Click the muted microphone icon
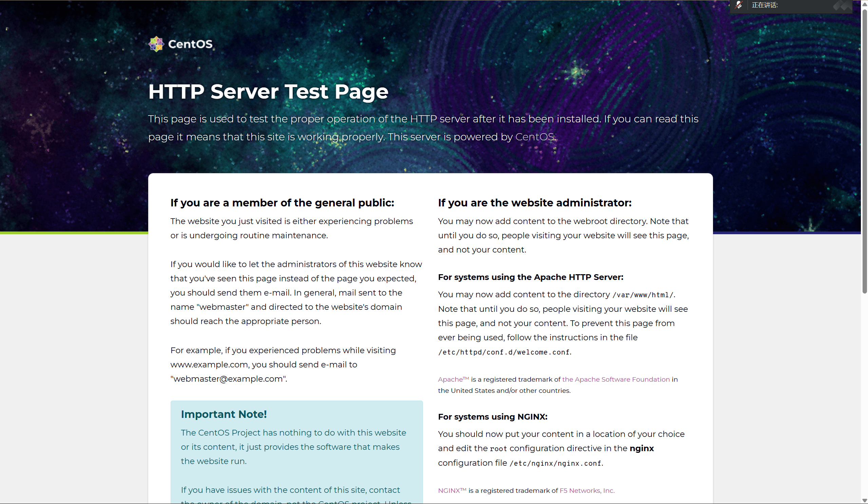Screen dimensions: 868x504 [738, 5]
